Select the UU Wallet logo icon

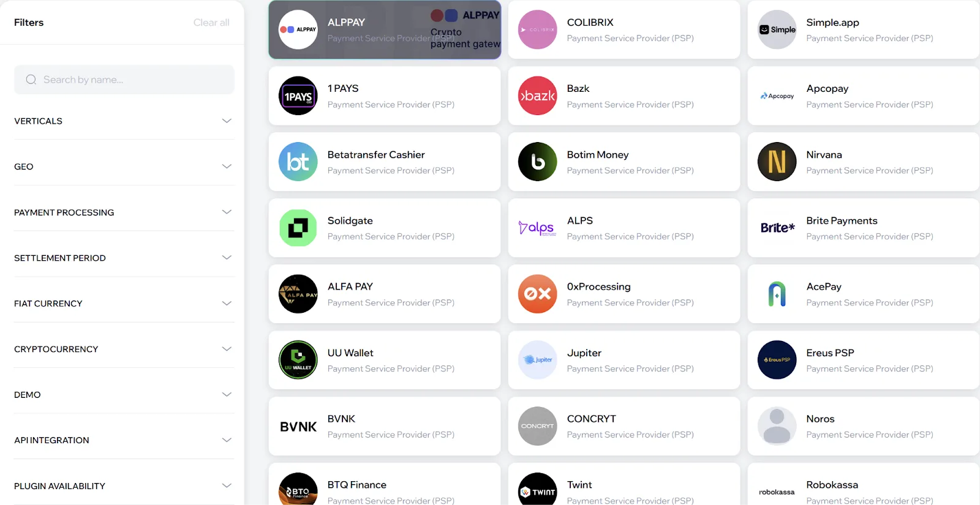point(298,360)
